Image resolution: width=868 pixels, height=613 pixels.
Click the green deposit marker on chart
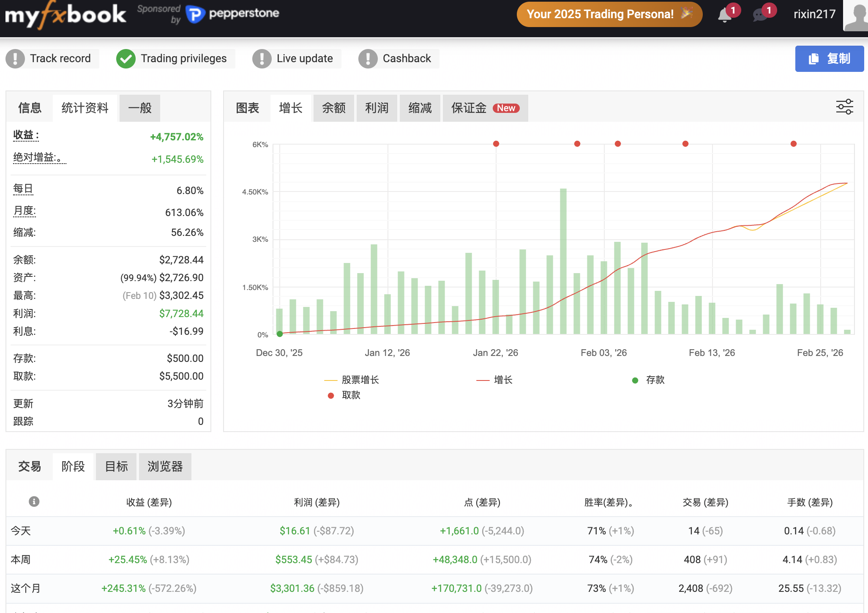(280, 334)
